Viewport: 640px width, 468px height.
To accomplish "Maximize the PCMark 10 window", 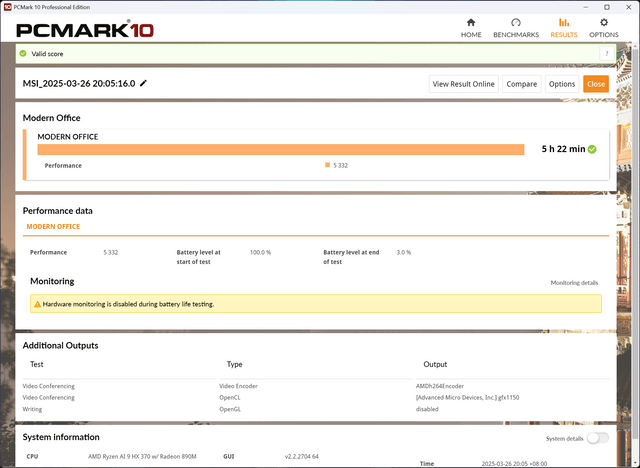I will tap(607, 7).
